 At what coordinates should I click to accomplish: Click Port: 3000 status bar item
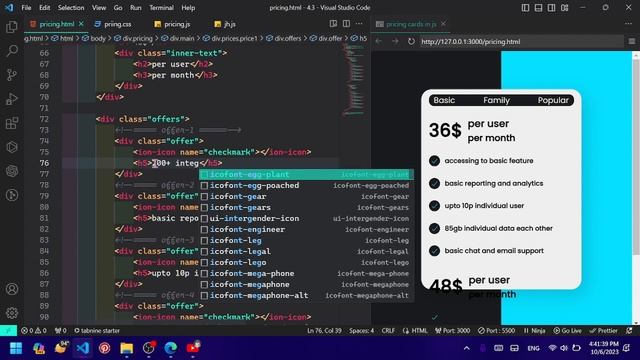453,331
